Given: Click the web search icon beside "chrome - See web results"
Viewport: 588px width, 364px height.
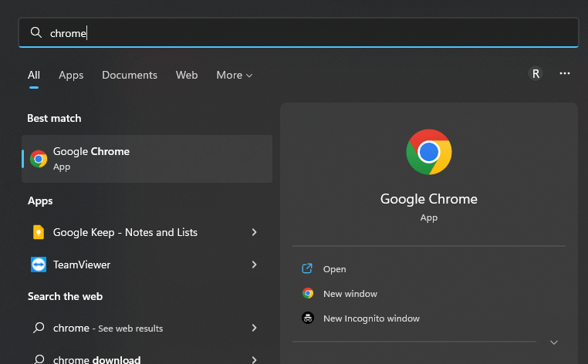Looking at the screenshot, I should (39, 328).
